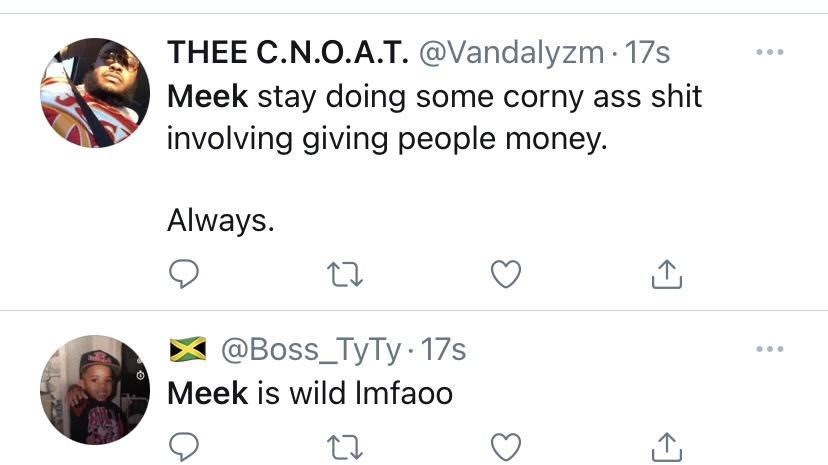The width and height of the screenshot is (828, 465).
Task: Open the tweet text 'Meek stay doing some corny'
Action: 435,117
